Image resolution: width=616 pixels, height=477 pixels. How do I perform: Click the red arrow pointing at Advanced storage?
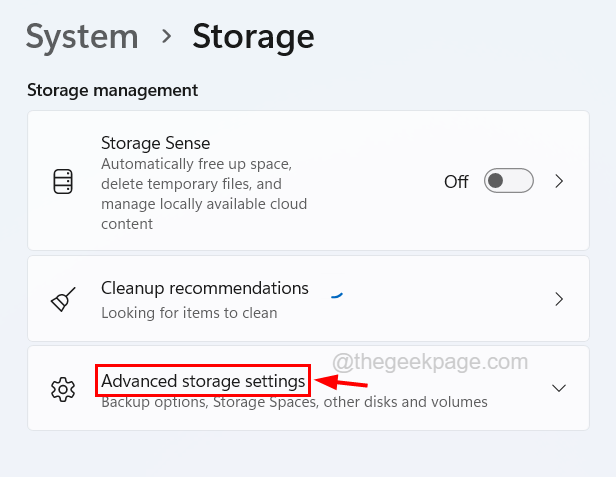click(342, 381)
